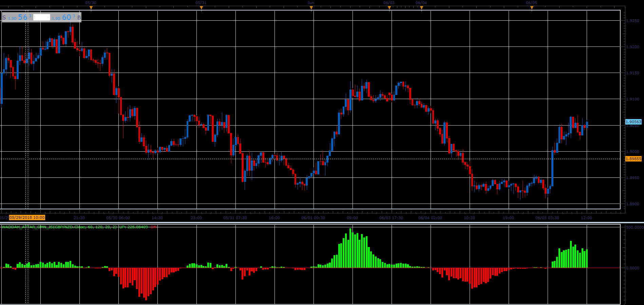Click the 06/01 00:30 time axis label

(x=313, y=218)
